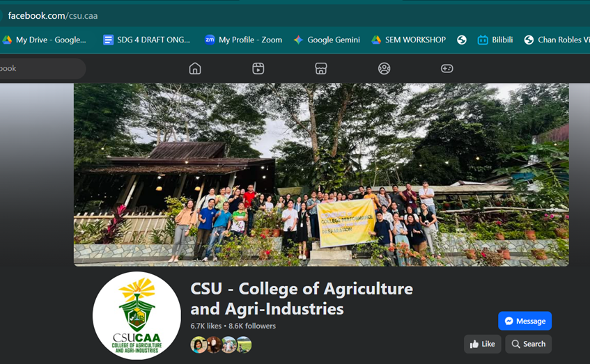Open the CSUCAA profile picture
This screenshot has height=364, width=590.
[x=137, y=315]
